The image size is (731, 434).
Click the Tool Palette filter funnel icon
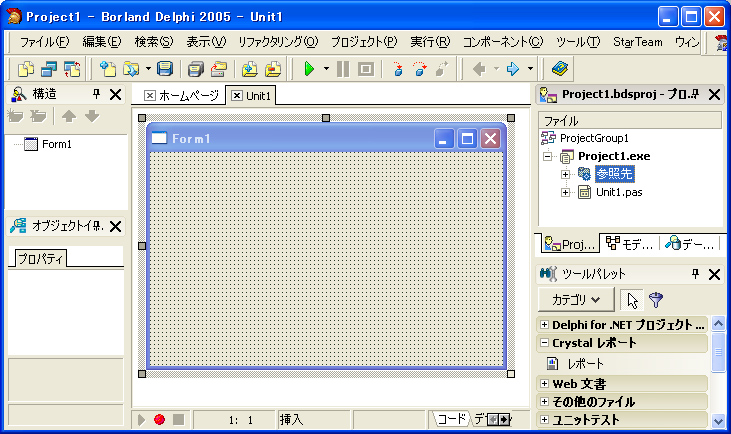[x=656, y=300]
